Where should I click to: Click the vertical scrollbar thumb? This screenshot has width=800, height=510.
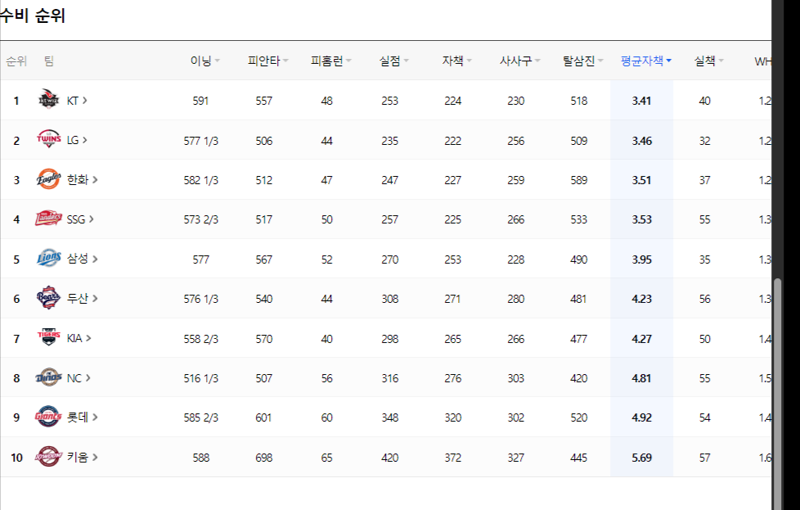point(778,393)
